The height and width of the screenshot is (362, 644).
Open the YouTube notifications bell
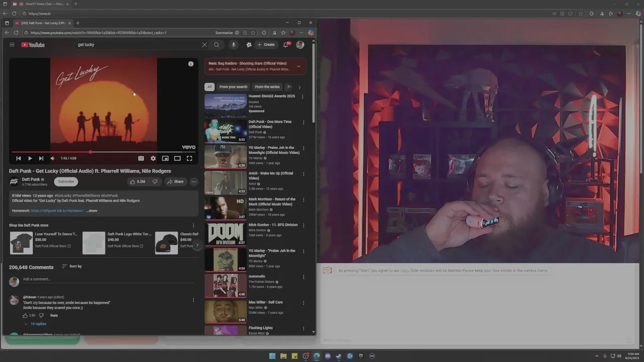click(x=286, y=45)
